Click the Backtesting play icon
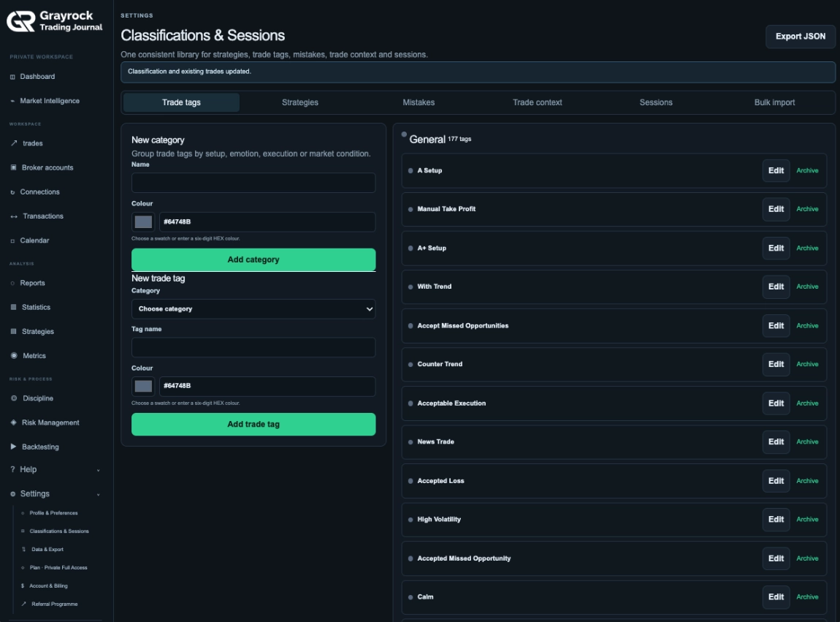 (13, 447)
